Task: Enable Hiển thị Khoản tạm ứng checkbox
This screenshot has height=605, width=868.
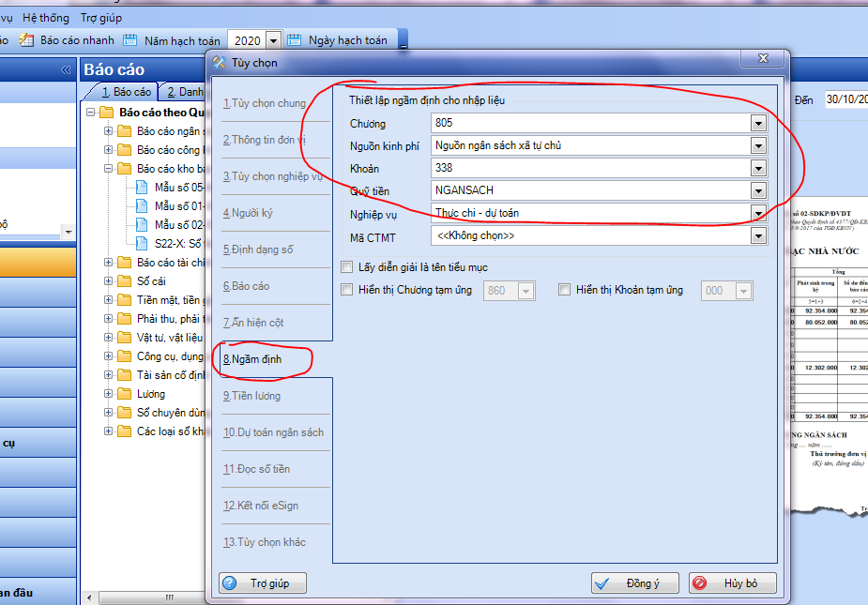Action: pyautogui.click(x=564, y=290)
